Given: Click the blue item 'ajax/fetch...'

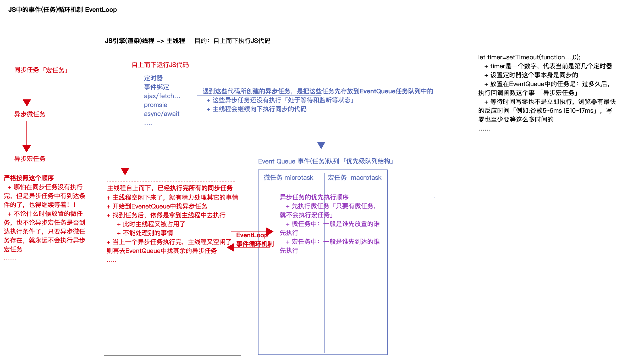Looking at the screenshot, I should [162, 96].
